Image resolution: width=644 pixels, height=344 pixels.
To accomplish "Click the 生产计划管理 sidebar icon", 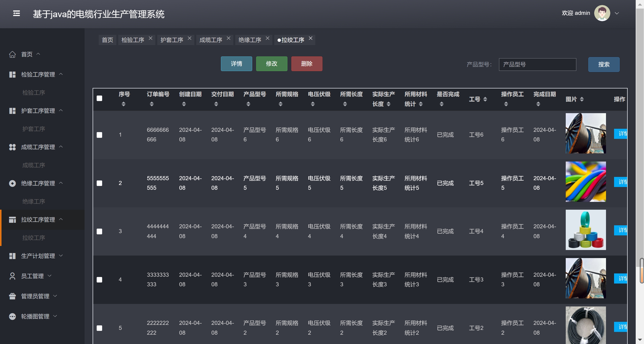I will (x=12, y=256).
